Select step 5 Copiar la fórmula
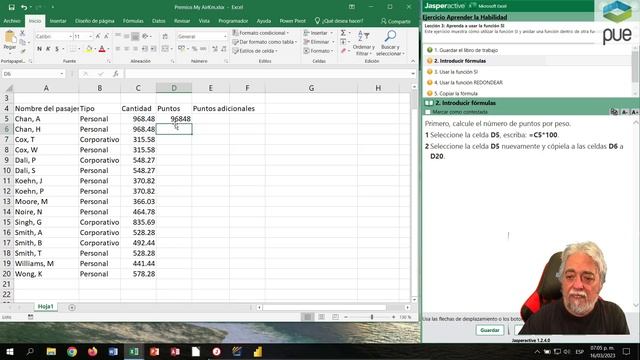Viewport: 640px width, 360px height. pos(456,93)
